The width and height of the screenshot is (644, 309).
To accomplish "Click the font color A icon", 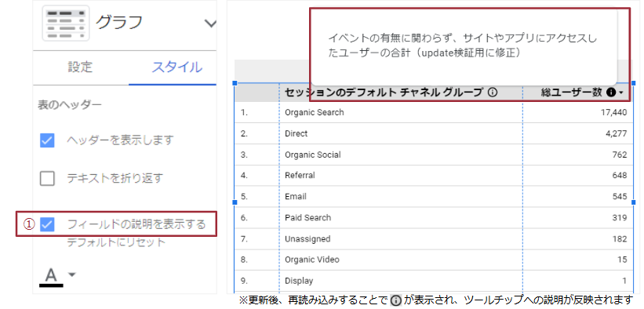I will (50, 274).
